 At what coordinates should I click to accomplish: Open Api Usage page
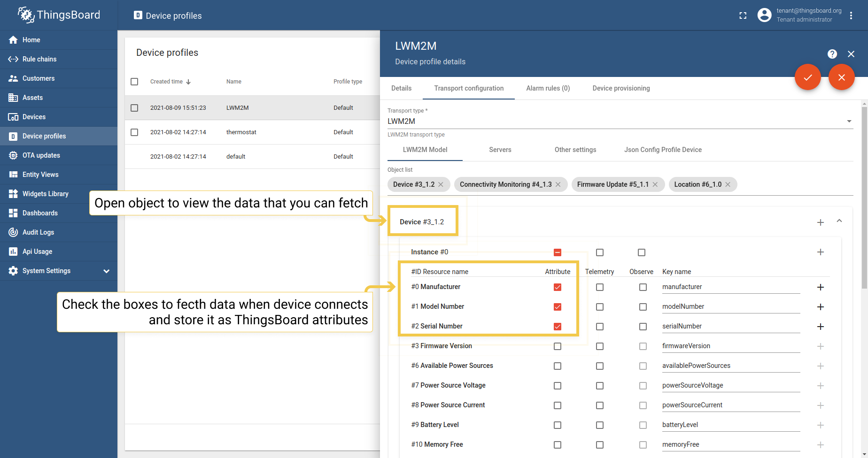coord(58,252)
